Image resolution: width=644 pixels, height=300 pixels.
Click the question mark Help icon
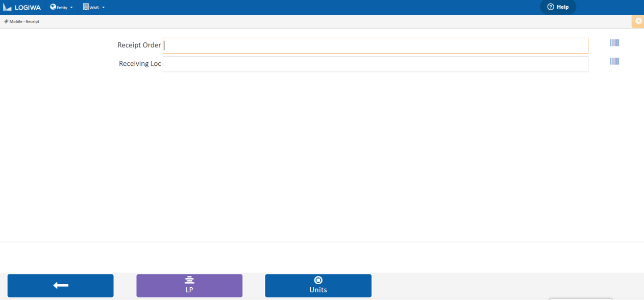[551, 7]
